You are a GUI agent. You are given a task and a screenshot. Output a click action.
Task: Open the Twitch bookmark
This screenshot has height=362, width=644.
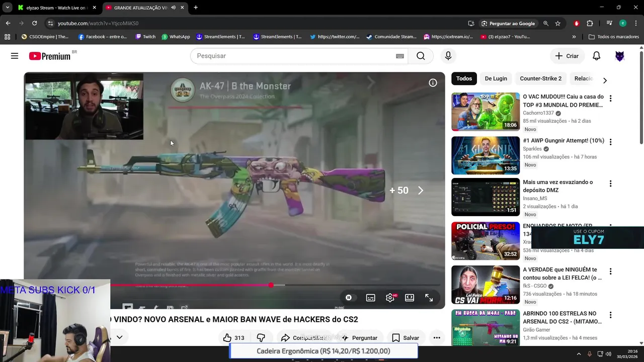(x=145, y=37)
